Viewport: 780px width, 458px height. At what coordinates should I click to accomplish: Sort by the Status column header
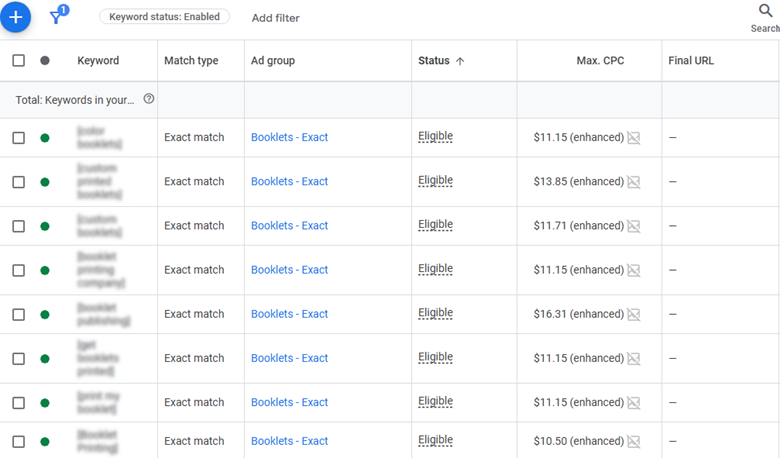coord(434,61)
